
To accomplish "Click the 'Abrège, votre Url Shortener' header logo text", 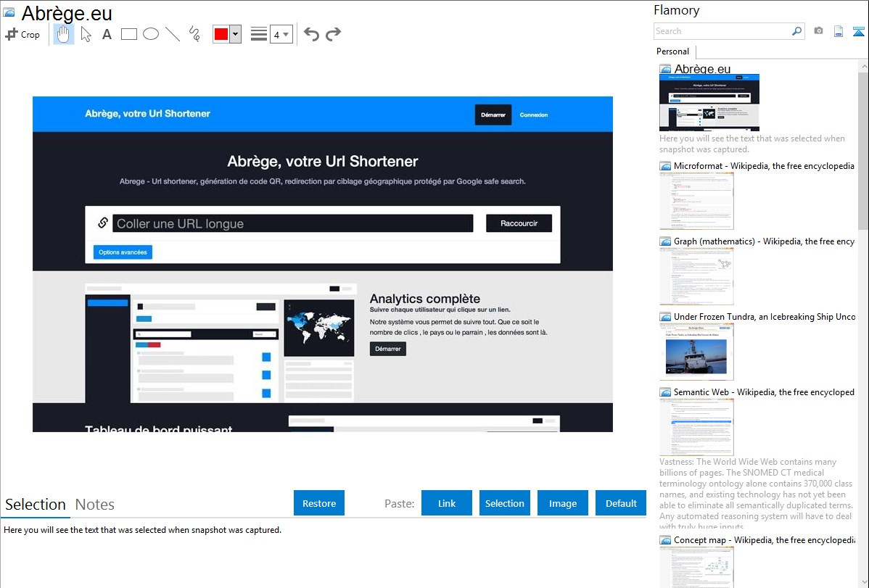I will [x=147, y=114].
